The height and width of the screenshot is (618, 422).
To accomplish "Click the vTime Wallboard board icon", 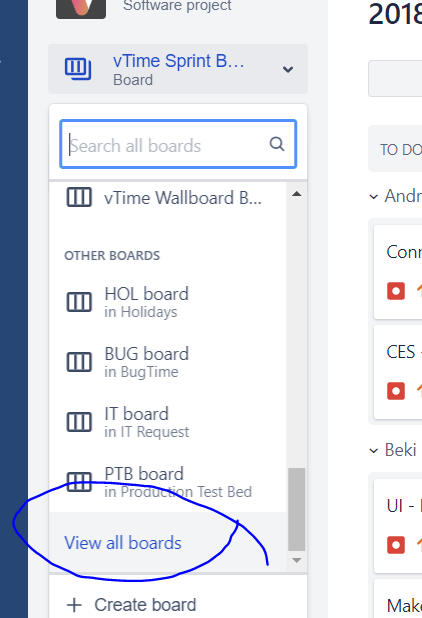I will pos(79,197).
